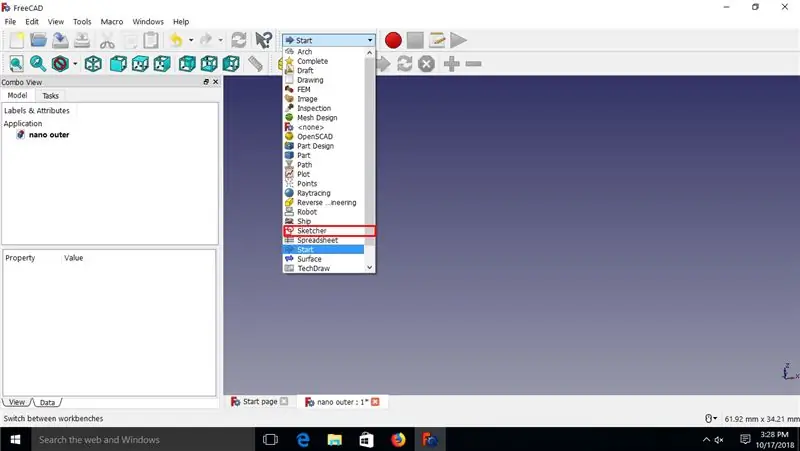800x451 pixels.
Task: Select Part Design in workbench list
Action: [323, 146]
